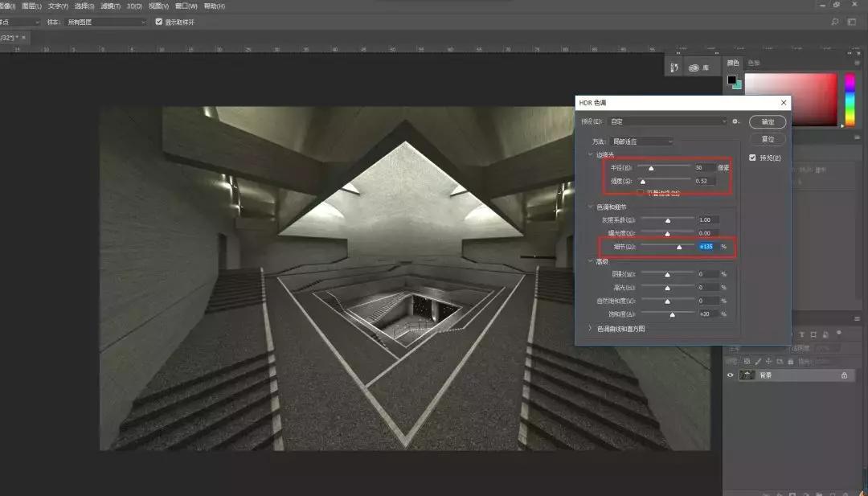Screen dimensions: 868x496
Task: Click the 确定 button
Action: pyautogui.click(x=768, y=121)
